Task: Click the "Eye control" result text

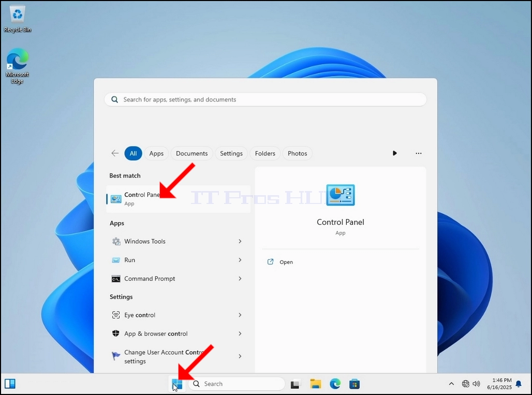Action: pyautogui.click(x=140, y=315)
